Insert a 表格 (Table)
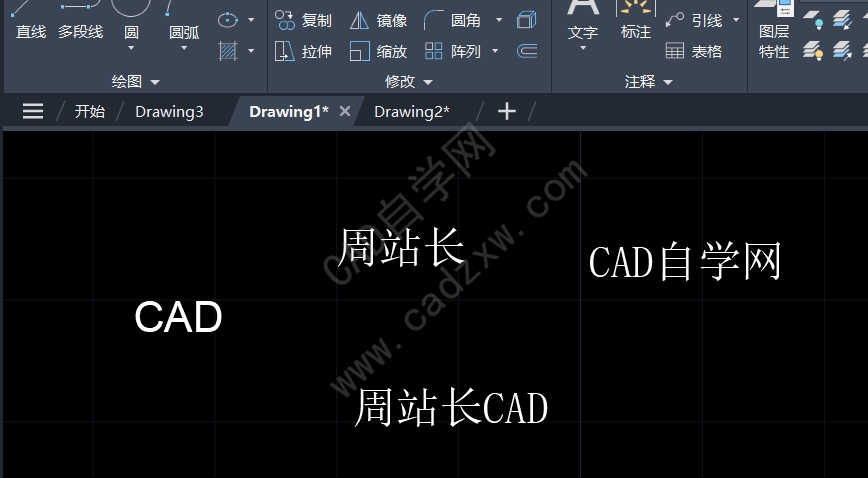The width and height of the screenshot is (868, 478). point(694,52)
